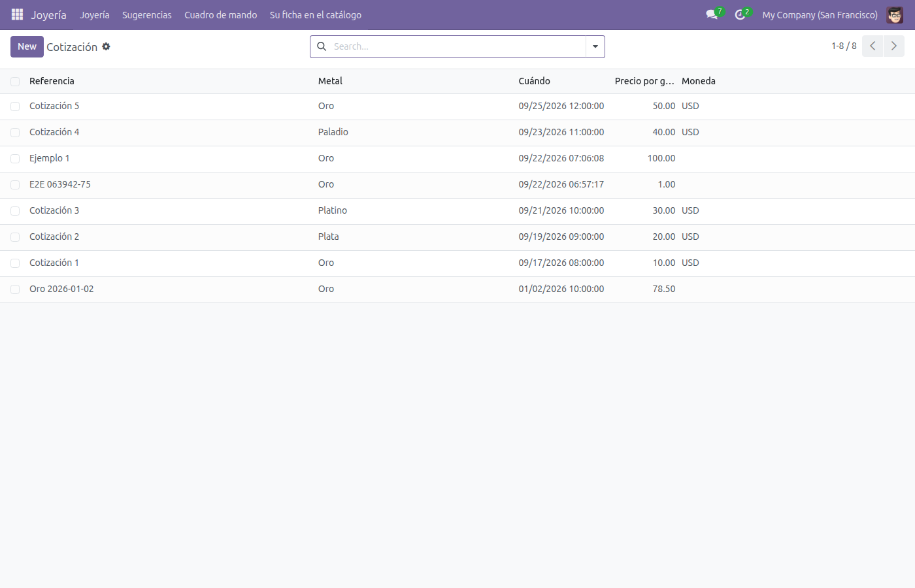Click the Joyería app title
915x588 pixels.
point(48,15)
